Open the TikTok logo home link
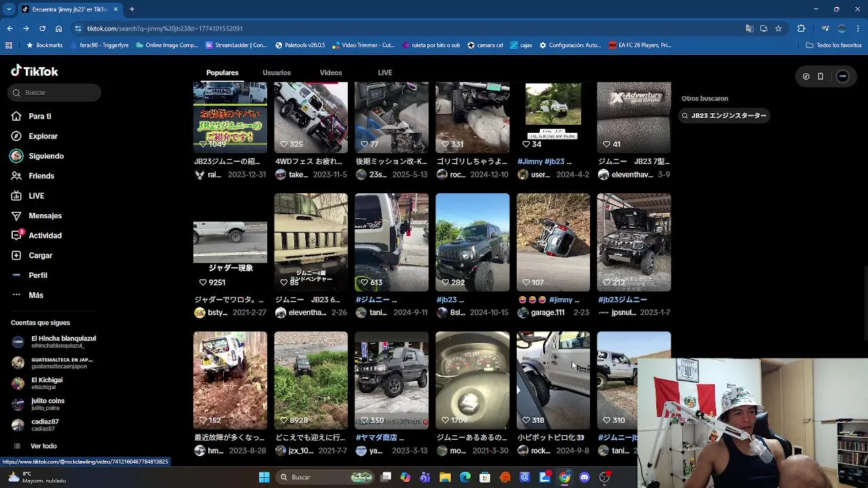The width and height of the screenshot is (868, 488). 34,71
